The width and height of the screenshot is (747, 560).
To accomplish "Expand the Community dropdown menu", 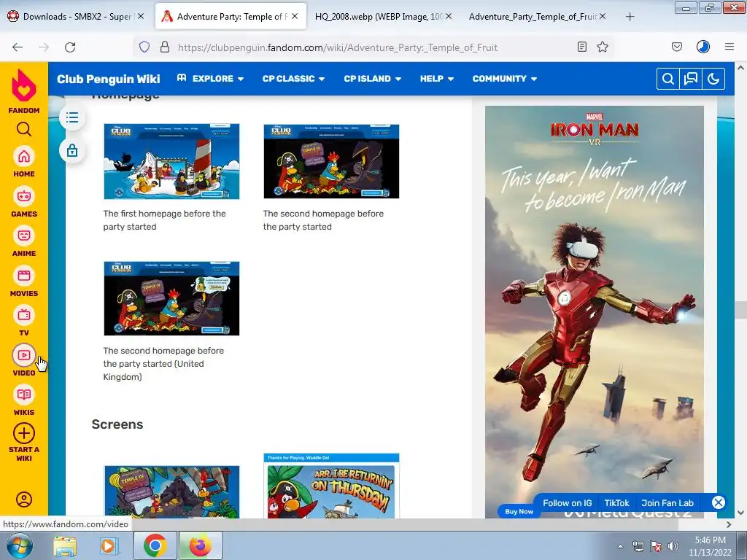I will pos(505,79).
